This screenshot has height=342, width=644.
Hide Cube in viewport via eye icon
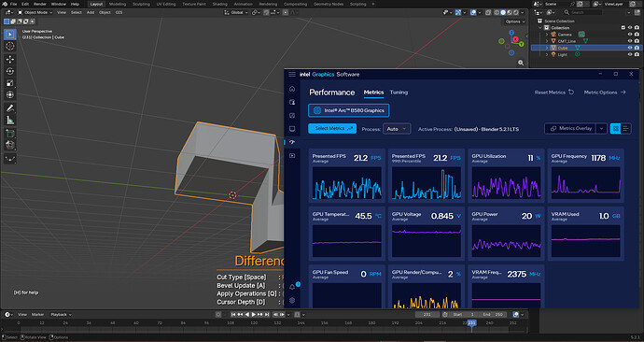[x=630, y=48]
